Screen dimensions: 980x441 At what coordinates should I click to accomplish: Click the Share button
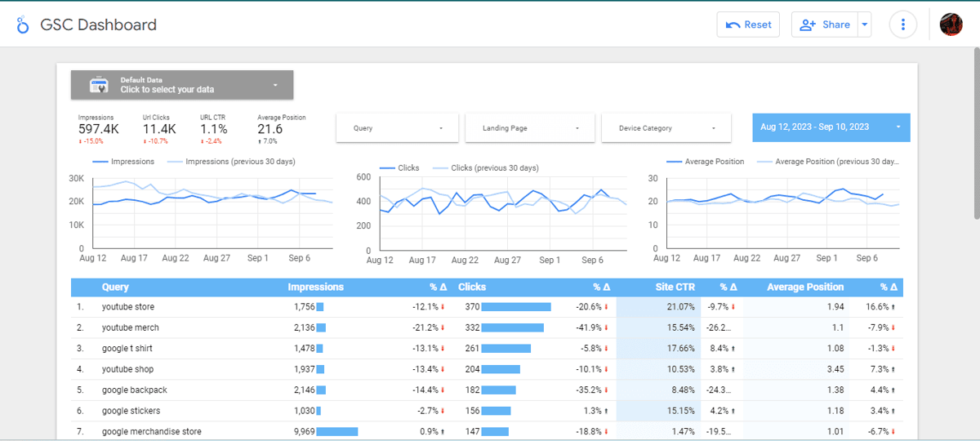(823, 24)
